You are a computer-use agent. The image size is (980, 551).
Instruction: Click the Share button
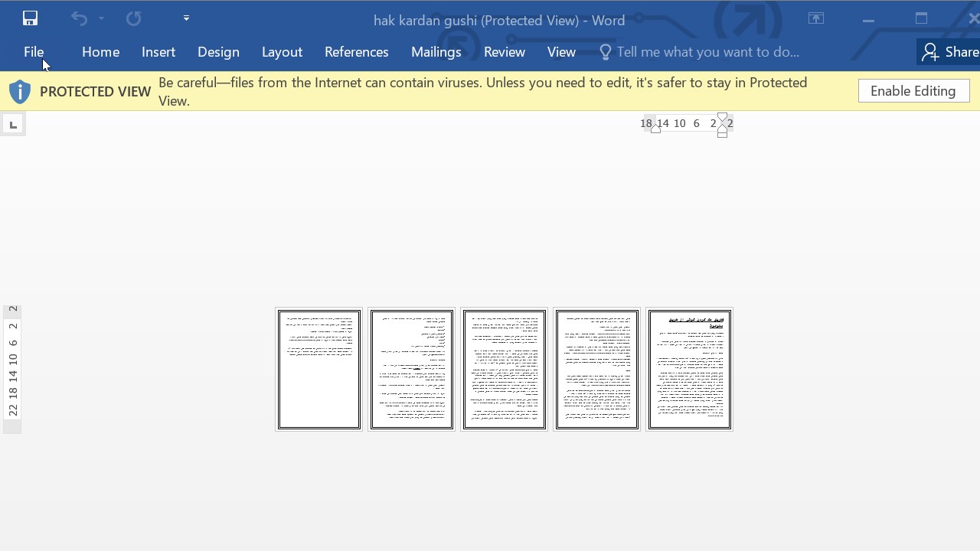pyautogui.click(x=949, y=52)
